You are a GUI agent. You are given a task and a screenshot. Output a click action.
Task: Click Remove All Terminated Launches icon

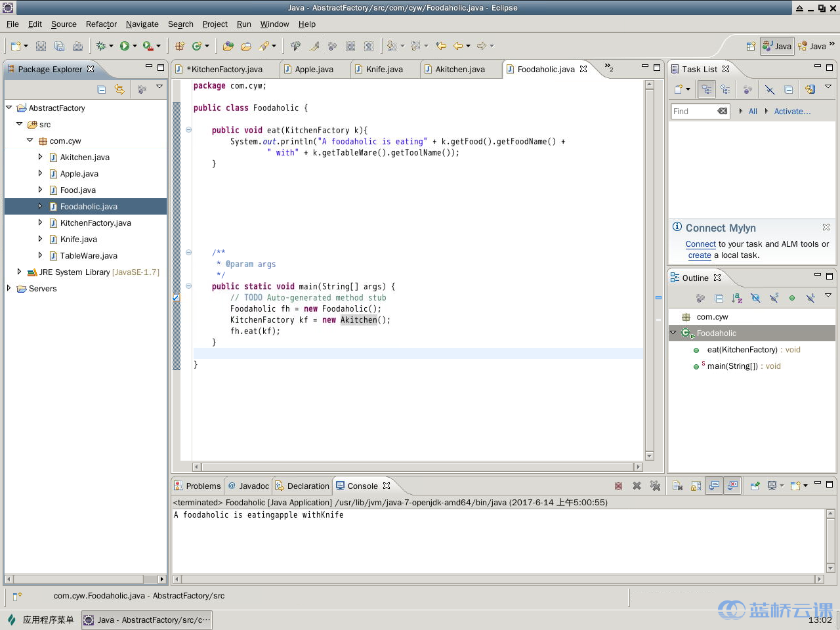[x=655, y=486]
